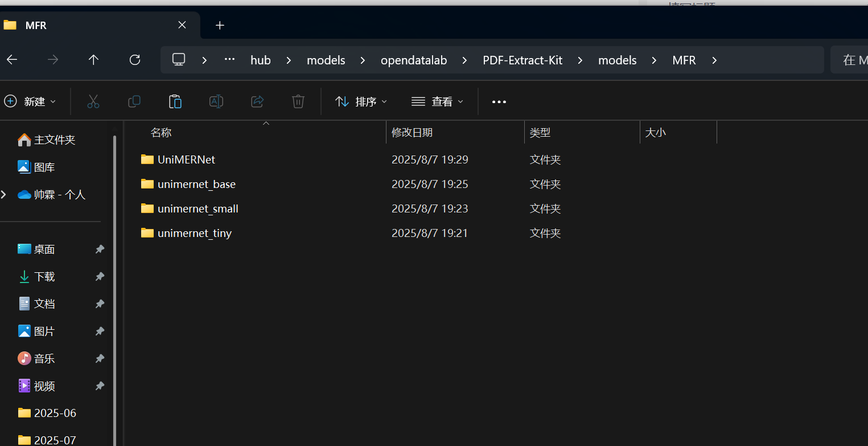Show hidden path segments via ellipsis

point(229,59)
